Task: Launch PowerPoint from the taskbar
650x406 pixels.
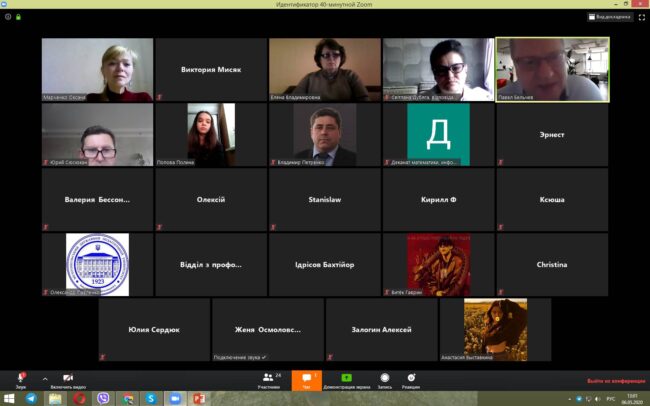Action: (x=198, y=398)
